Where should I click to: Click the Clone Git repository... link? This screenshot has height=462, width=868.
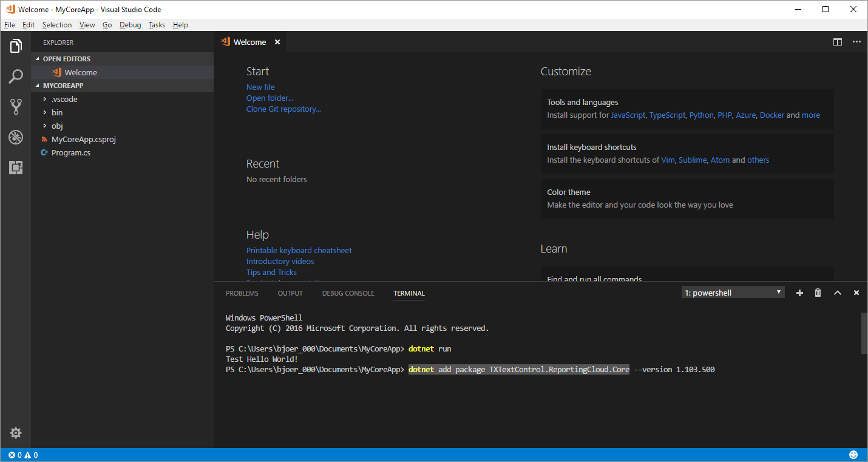pos(283,109)
